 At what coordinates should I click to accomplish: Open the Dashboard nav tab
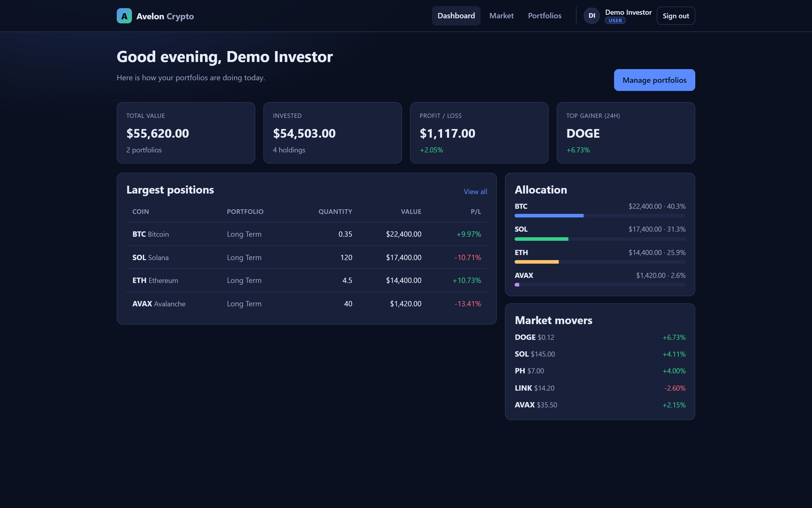[456, 16]
